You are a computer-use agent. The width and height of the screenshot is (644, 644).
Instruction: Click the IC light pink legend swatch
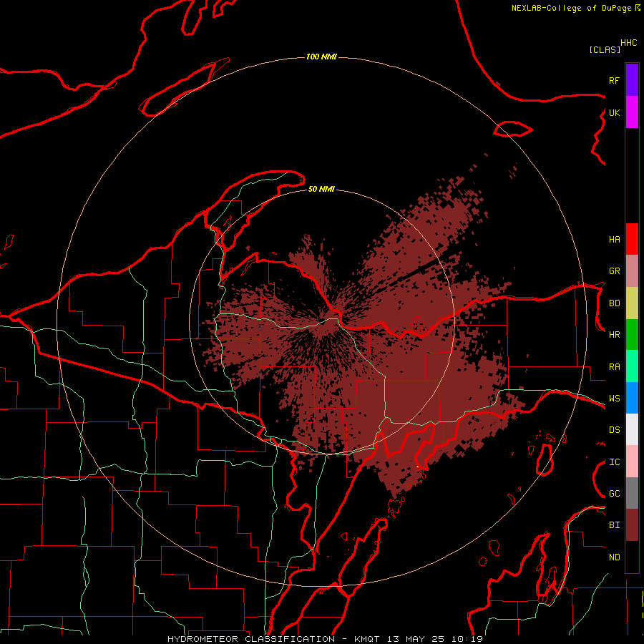coord(632,462)
